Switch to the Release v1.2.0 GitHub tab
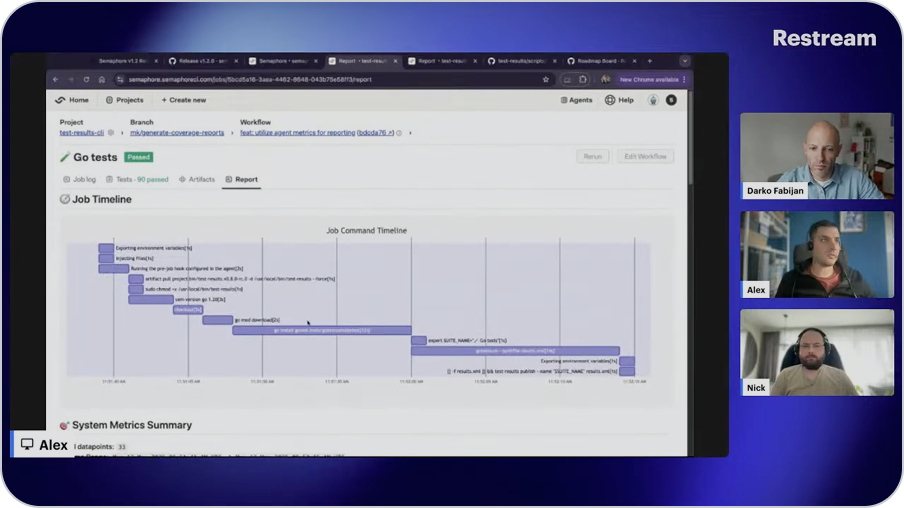This screenshot has height=508, width=904. point(202,61)
